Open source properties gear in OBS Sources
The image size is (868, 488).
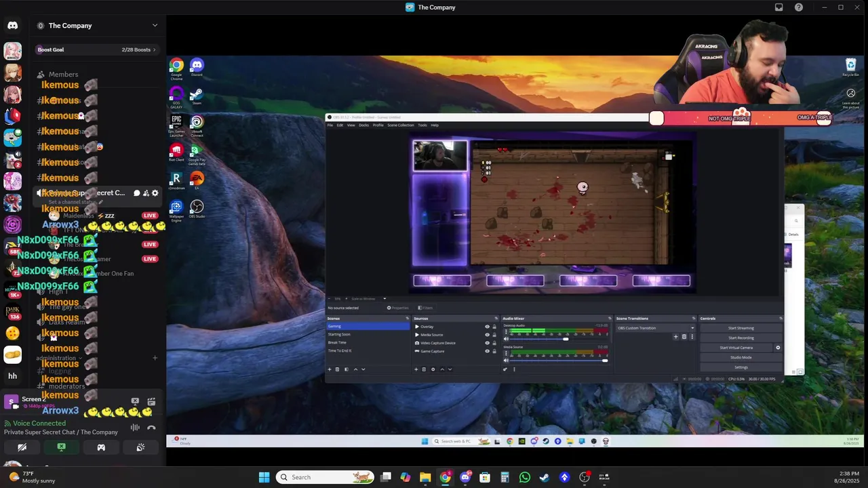click(433, 369)
